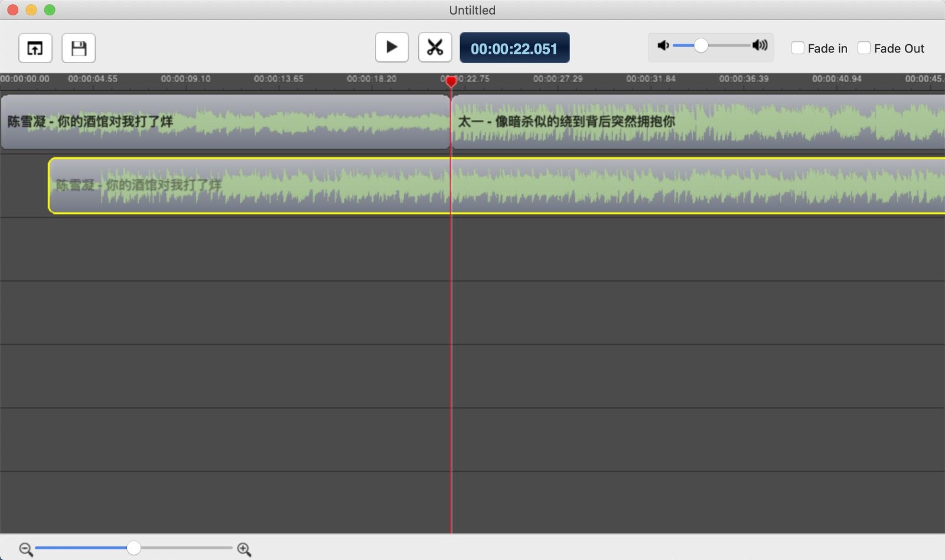The height and width of the screenshot is (560, 945).
Task: Cut the clip with the scissors tool
Action: point(435,47)
